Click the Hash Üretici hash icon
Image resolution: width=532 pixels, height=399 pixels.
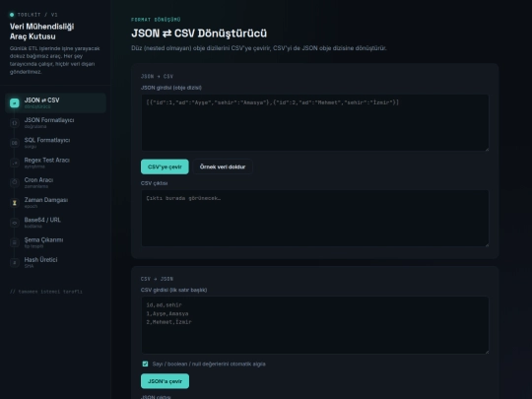tap(15, 263)
